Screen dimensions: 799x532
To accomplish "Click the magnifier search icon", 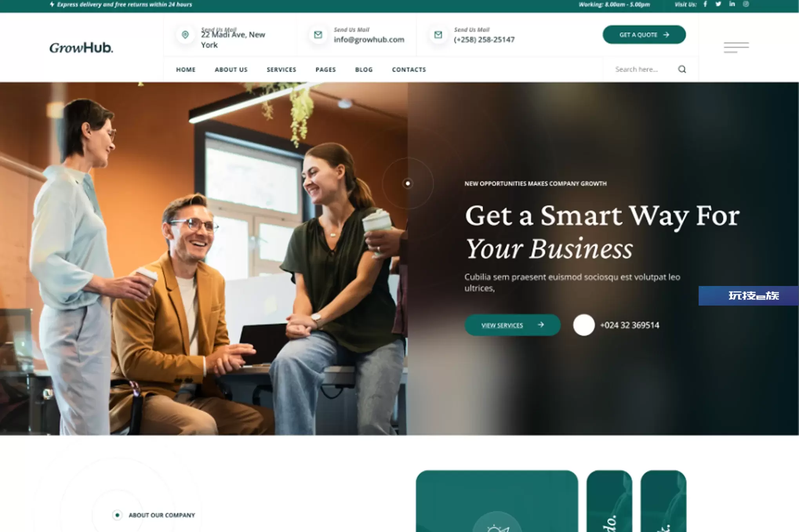I will tap(682, 69).
